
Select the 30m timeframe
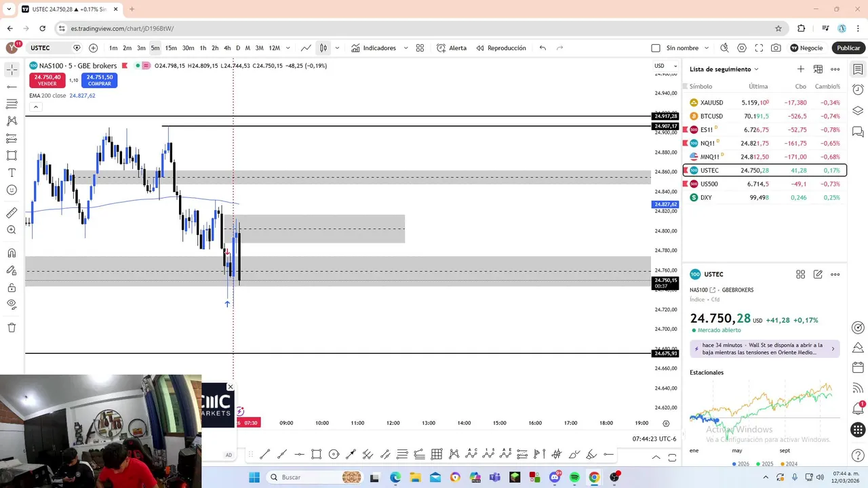click(188, 48)
